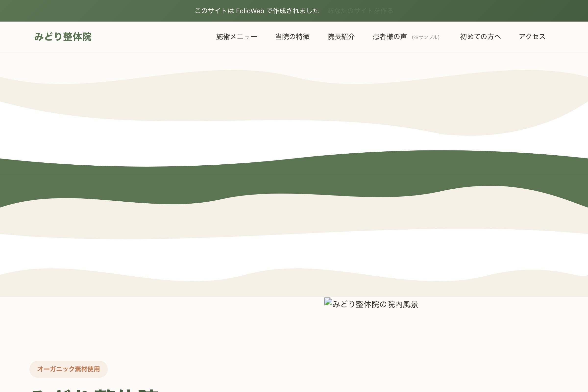This screenshot has width=588, height=392.
Task: Click the broken image icon placeholder
Action: tap(328, 302)
